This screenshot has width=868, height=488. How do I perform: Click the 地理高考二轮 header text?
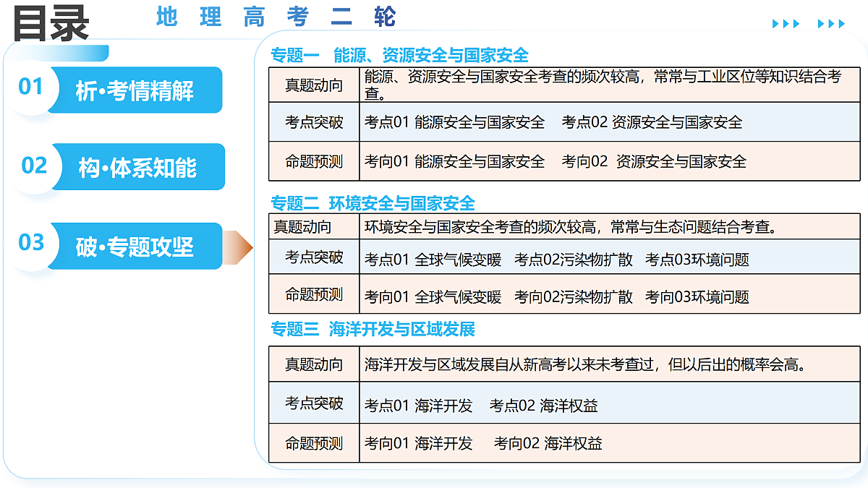[x=276, y=17]
